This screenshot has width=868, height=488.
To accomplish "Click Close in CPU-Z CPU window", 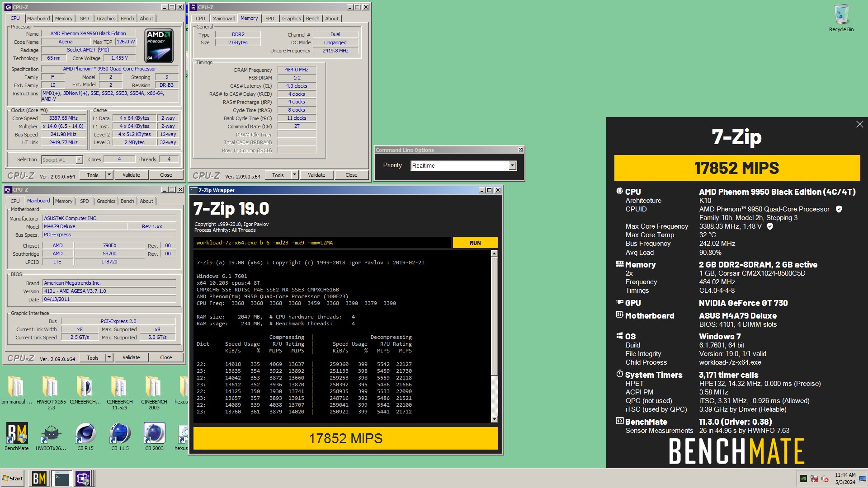I will pyautogui.click(x=166, y=175).
